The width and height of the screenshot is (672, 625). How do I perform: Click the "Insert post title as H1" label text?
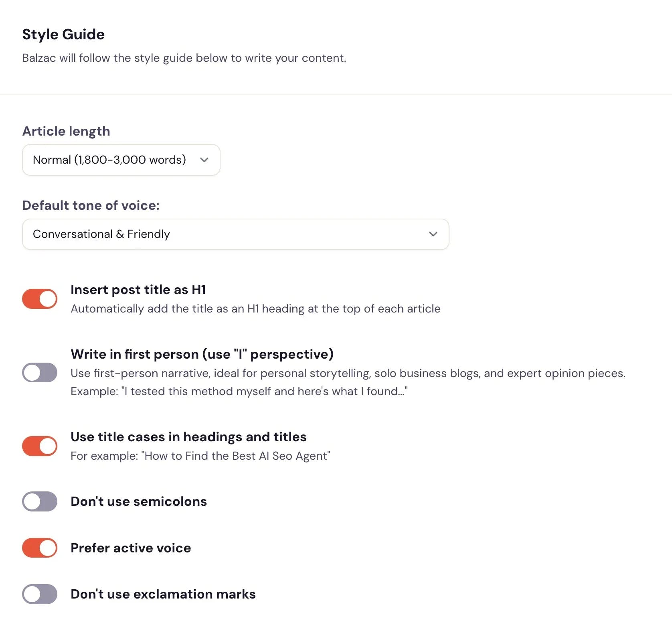coord(138,290)
